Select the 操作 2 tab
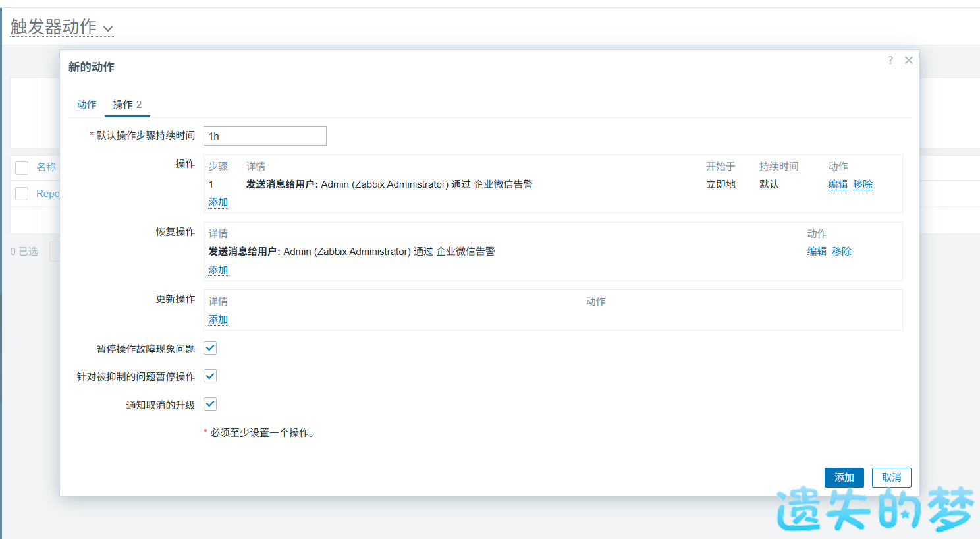The height and width of the screenshot is (539, 980). point(127,104)
